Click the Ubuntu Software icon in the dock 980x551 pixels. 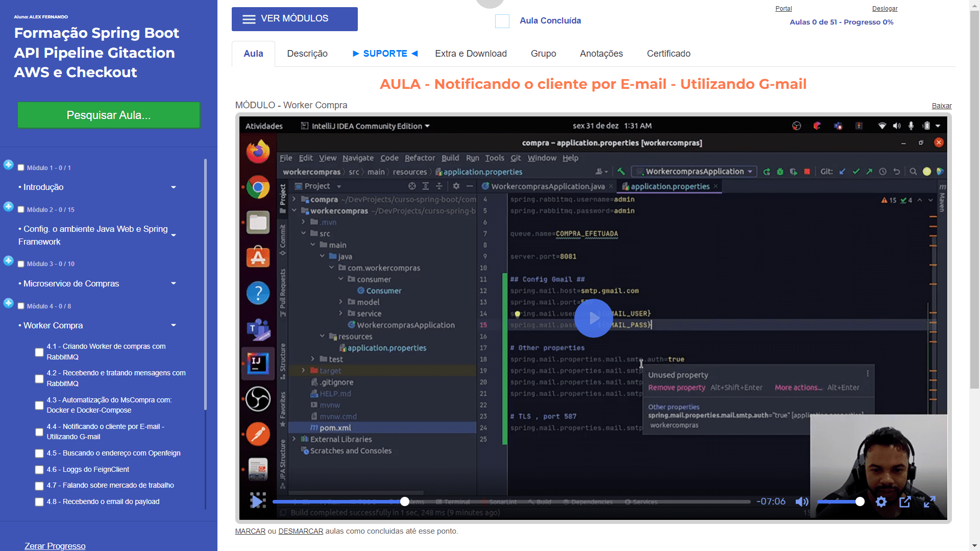coord(258,257)
